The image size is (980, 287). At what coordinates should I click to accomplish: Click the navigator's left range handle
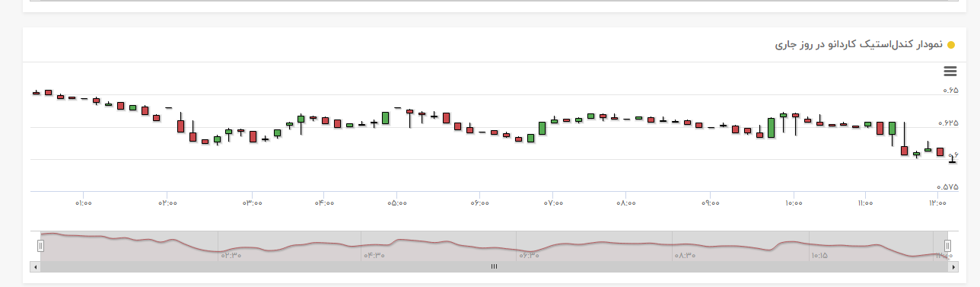41,245
